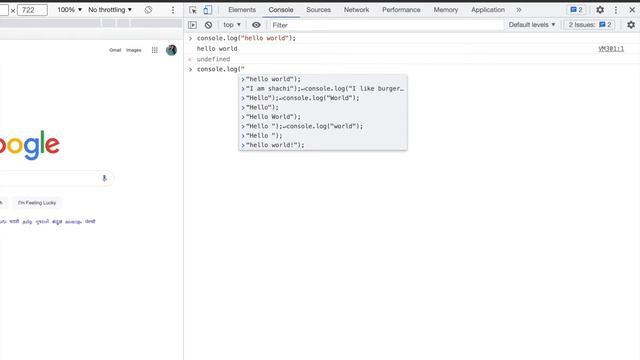Viewport: 640px width, 360px height.
Task: Open the top JavaScript context dropdown
Action: (x=232, y=25)
